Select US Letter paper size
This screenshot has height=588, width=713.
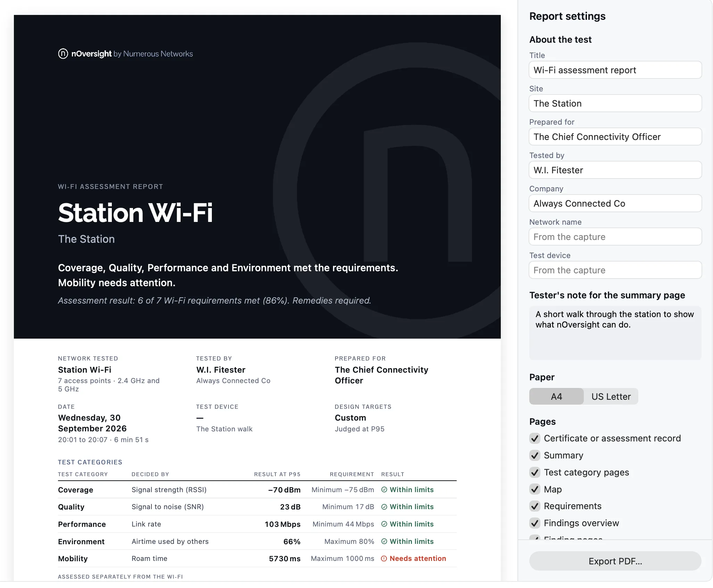(x=611, y=396)
